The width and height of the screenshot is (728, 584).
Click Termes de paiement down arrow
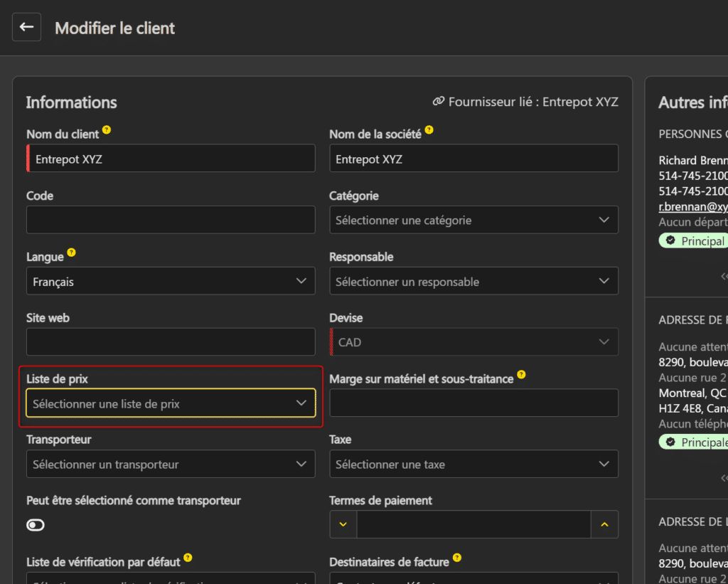point(343,524)
